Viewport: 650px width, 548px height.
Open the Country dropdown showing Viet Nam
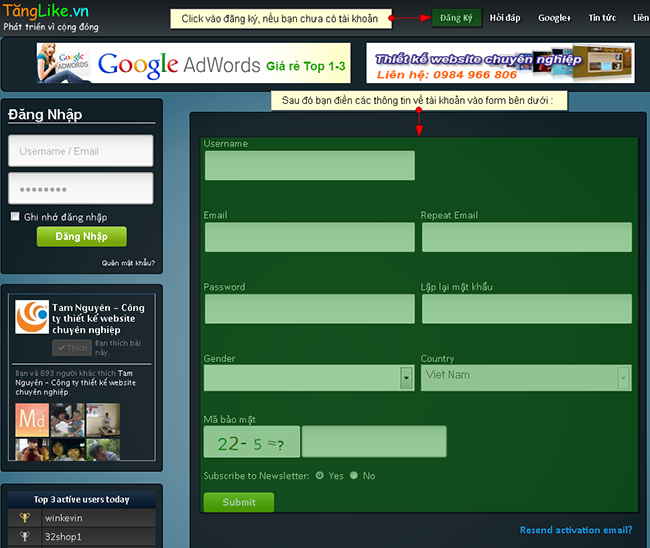coord(526,378)
